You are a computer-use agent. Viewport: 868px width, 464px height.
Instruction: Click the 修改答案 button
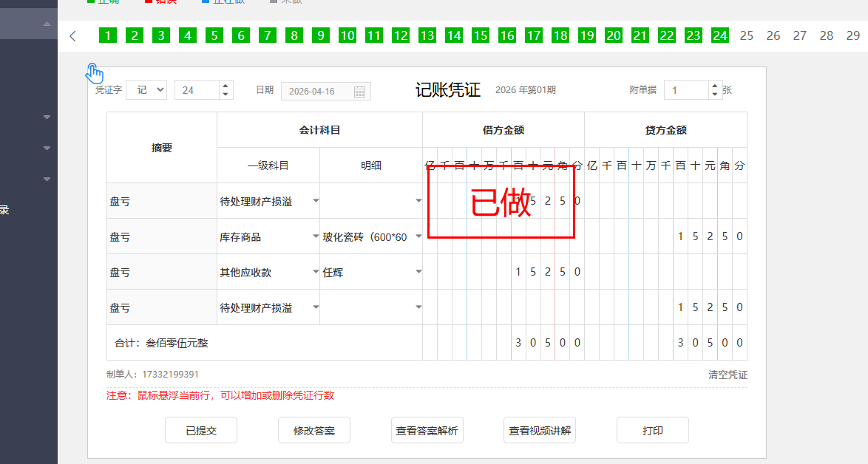pyautogui.click(x=314, y=430)
